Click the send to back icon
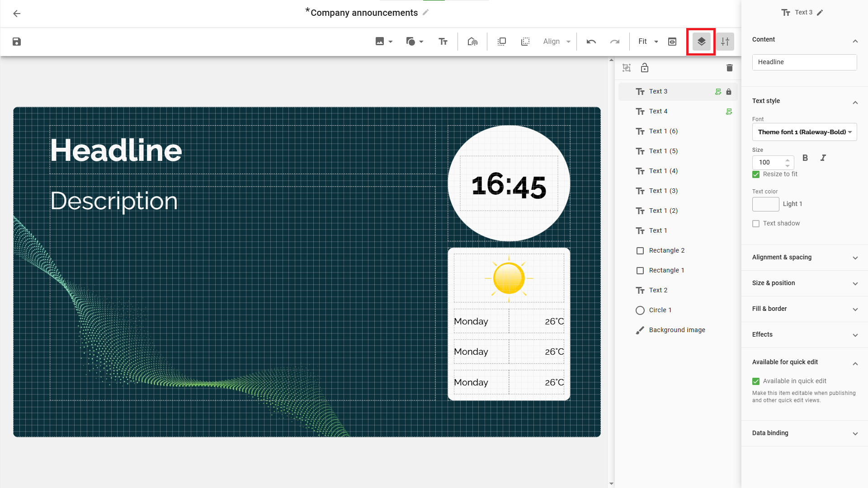 point(525,42)
